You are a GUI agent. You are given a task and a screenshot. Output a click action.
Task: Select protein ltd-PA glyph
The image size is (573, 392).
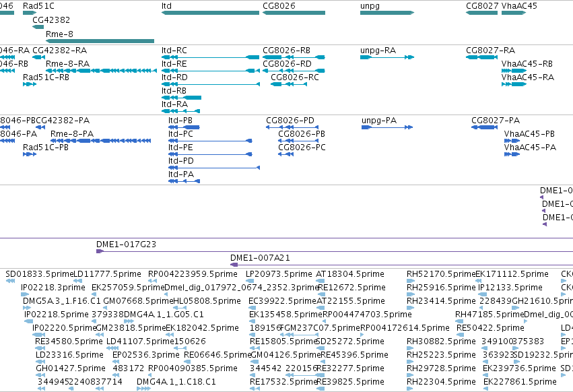tap(184, 181)
